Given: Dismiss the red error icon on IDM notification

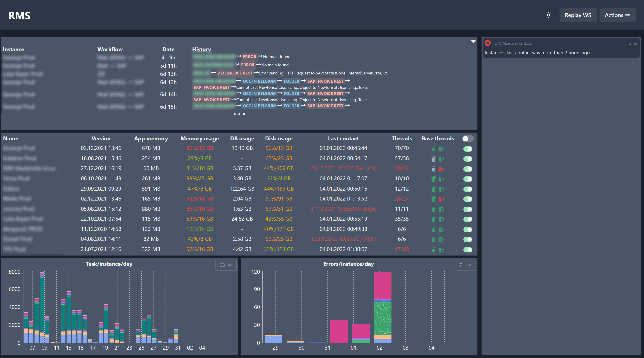Looking at the screenshot, I should click(488, 43).
